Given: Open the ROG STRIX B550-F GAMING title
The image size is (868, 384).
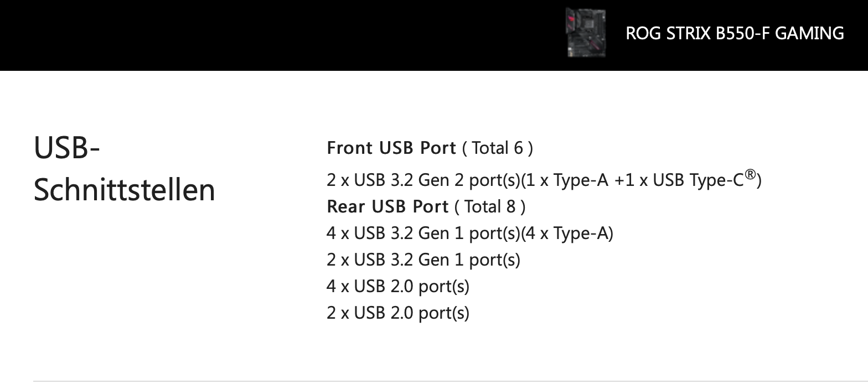Looking at the screenshot, I should pyautogui.click(x=735, y=33).
